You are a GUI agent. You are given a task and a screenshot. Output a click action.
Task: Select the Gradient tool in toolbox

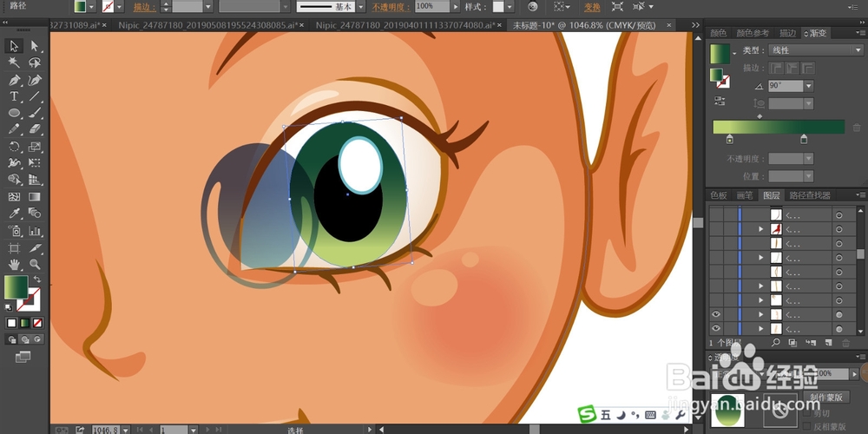pos(35,196)
